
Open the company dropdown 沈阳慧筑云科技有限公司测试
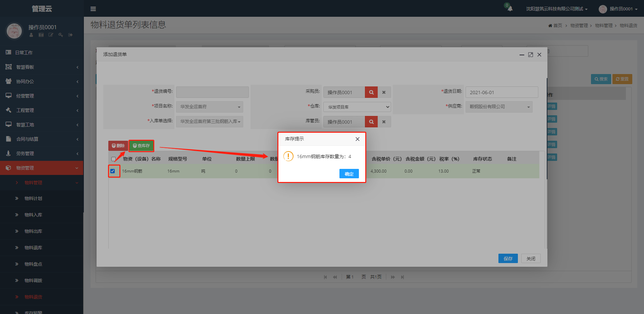(x=557, y=9)
